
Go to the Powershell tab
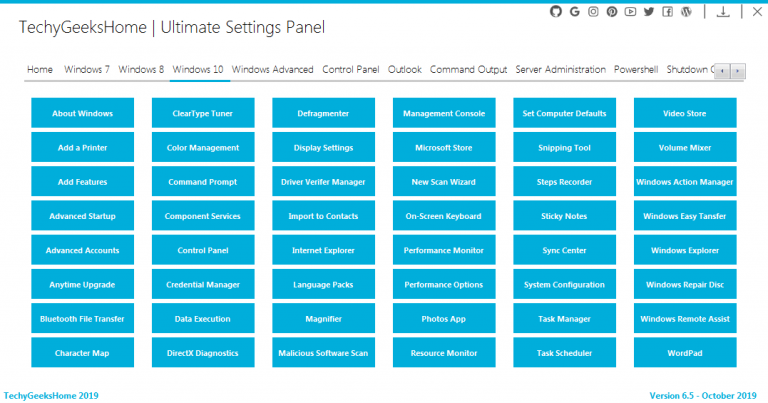(x=636, y=70)
